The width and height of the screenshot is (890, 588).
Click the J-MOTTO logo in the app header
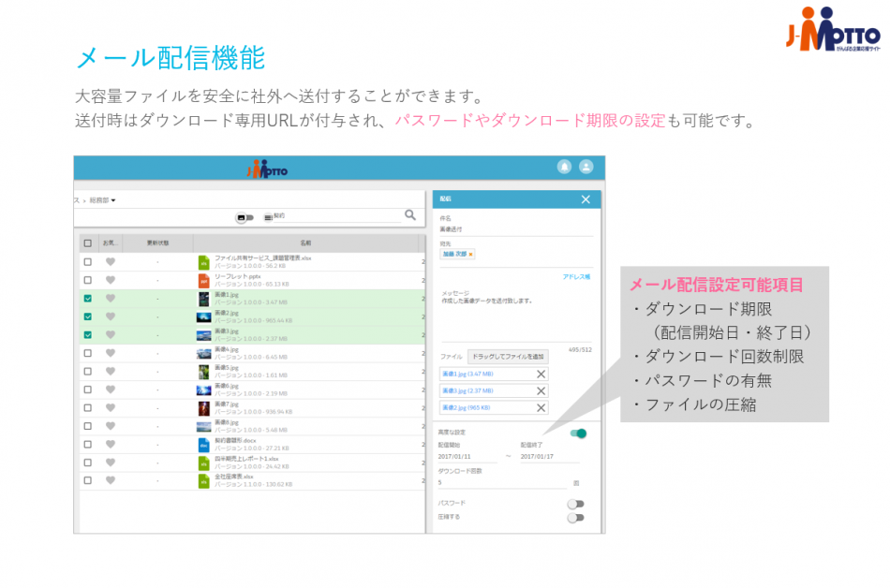(267, 169)
